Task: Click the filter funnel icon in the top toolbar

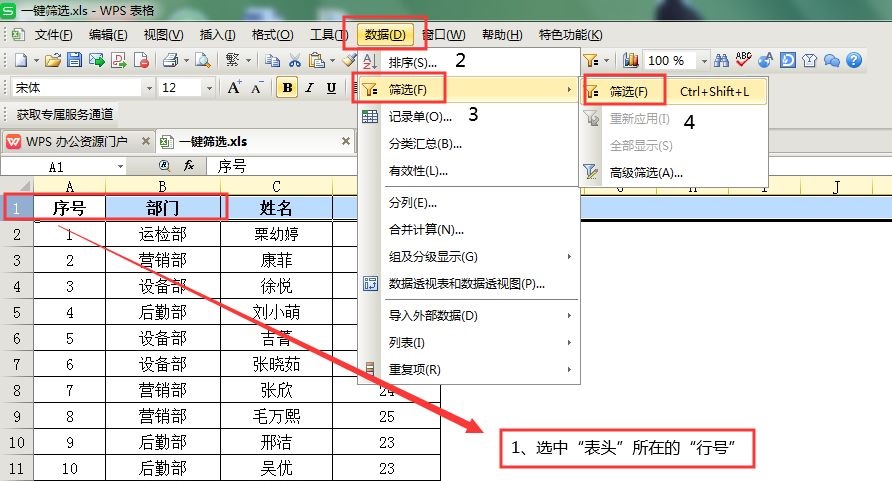Action: [590, 60]
